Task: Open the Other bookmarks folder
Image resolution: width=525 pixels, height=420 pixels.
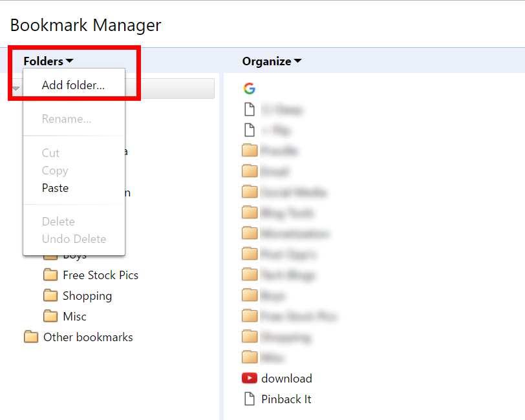Action: [78, 337]
